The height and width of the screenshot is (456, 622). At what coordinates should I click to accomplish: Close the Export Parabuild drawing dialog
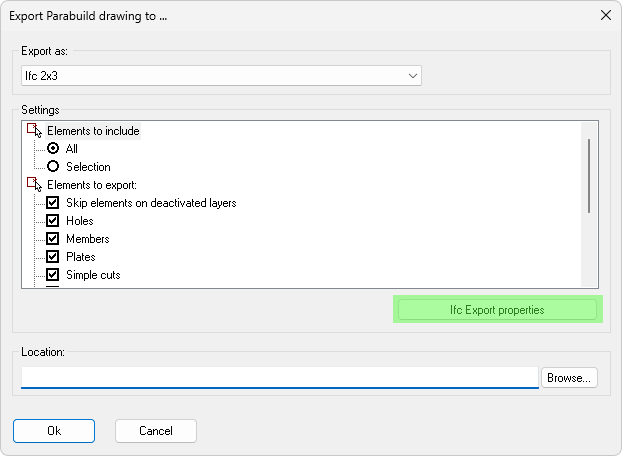606,15
